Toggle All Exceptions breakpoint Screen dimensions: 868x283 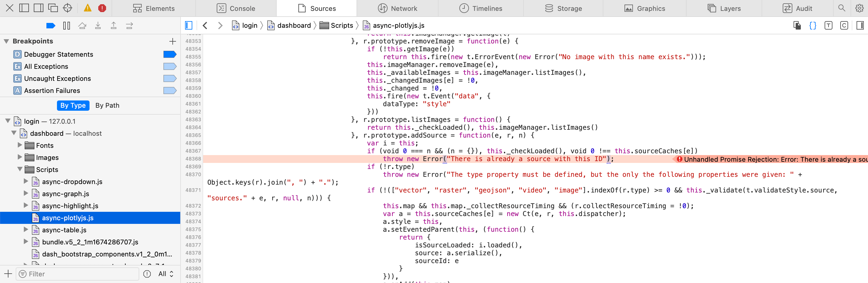pyautogui.click(x=170, y=66)
